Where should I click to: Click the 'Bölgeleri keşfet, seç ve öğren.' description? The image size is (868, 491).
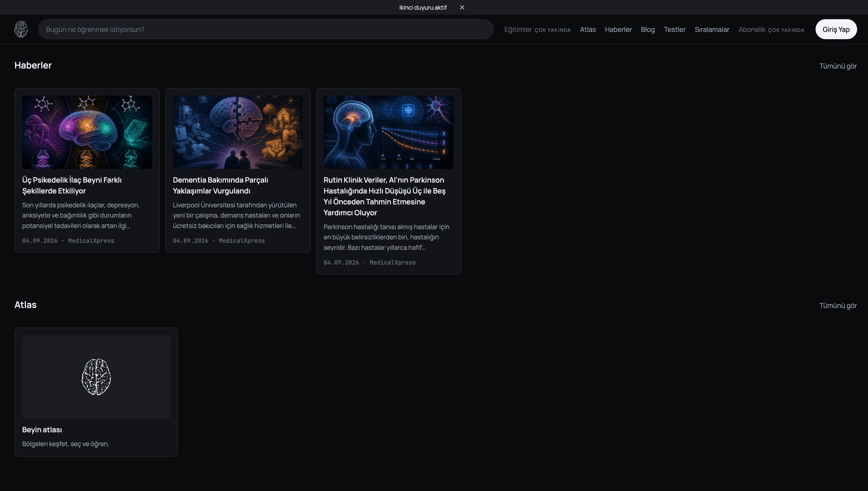(x=66, y=444)
